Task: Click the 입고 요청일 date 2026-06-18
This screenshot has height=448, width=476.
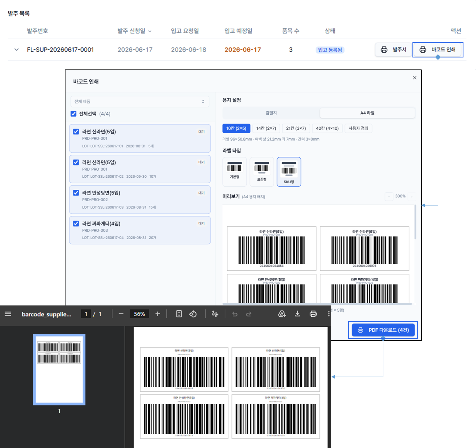Action: click(x=189, y=50)
